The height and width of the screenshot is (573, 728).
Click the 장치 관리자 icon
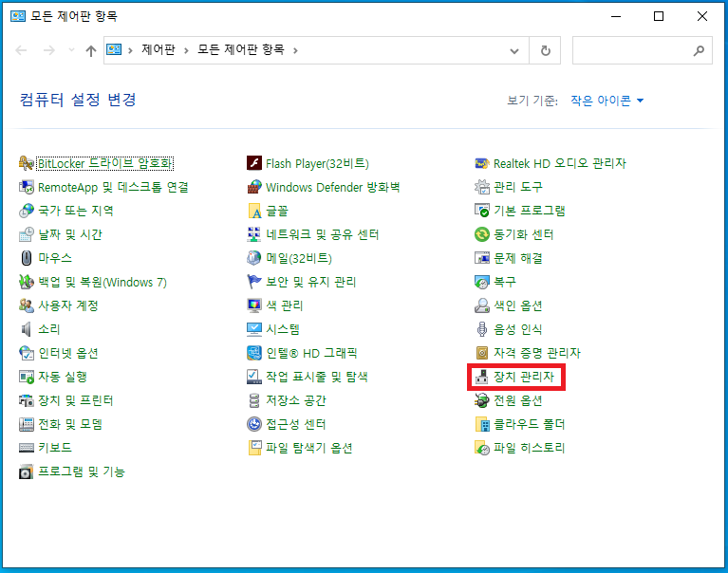click(x=482, y=377)
